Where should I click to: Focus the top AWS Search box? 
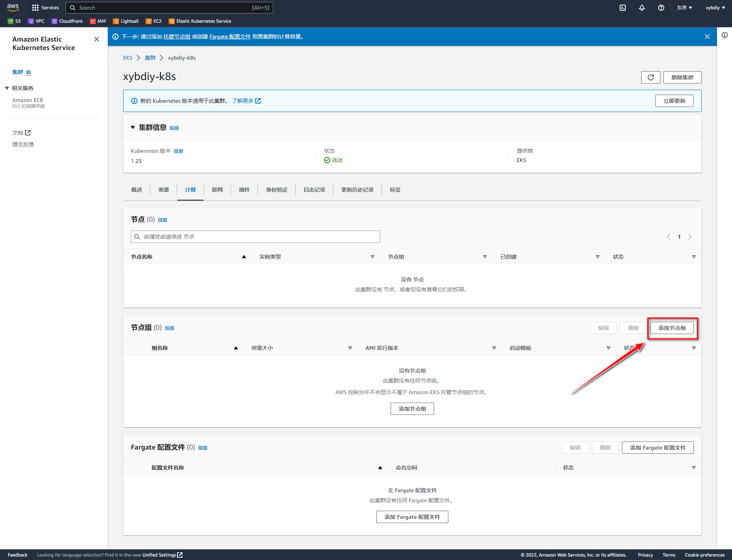[169, 8]
